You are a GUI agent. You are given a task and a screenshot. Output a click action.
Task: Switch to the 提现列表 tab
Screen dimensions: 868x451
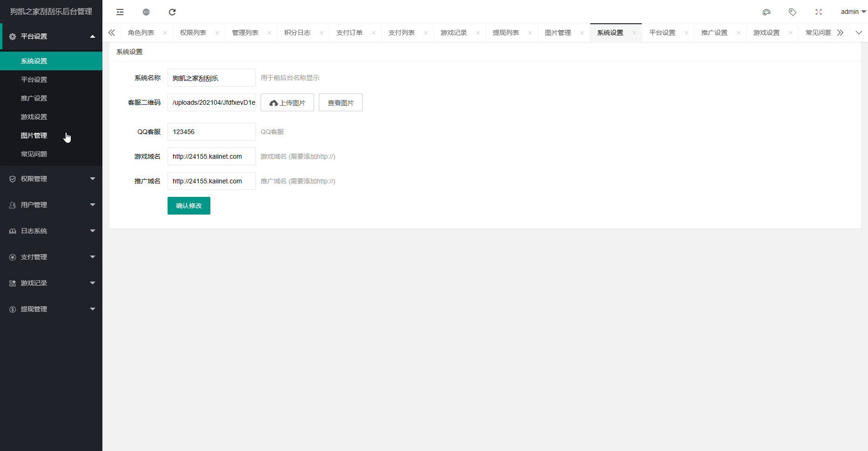click(506, 33)
